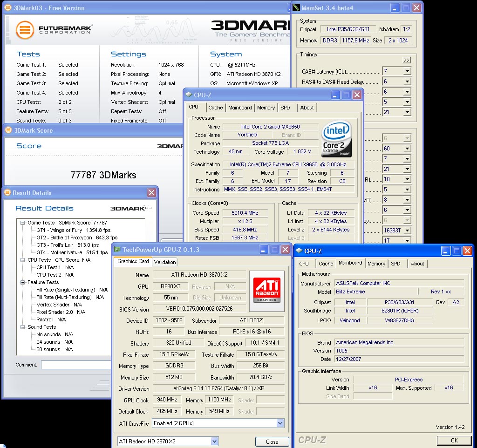Viewport: 477px width, 448px height.
Task: Select the GT1 - Wings of Fury result row
Action: pyautogui.click(x=73, y=230)
